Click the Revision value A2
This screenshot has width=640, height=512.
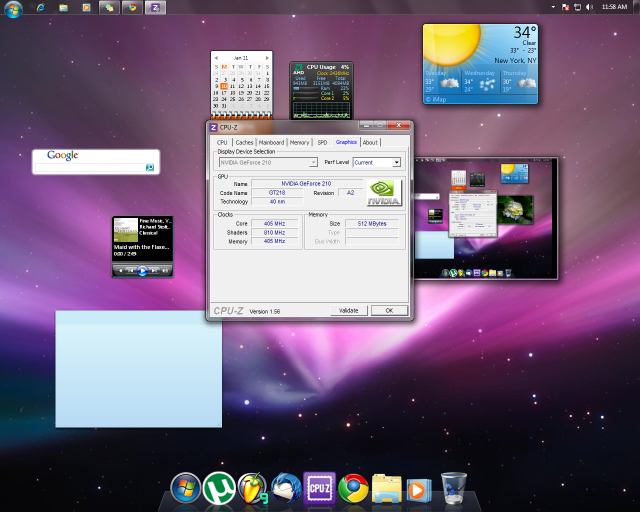[350, 193]
